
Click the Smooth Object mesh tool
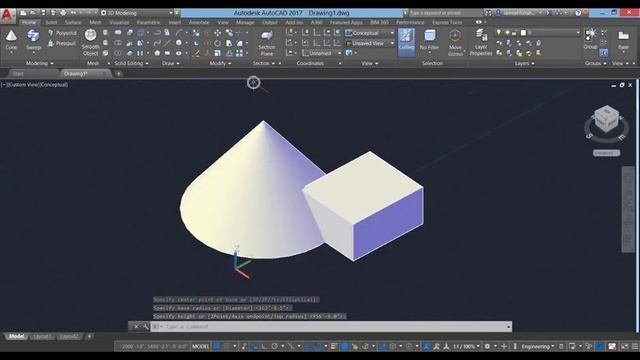[x=90, y=42]
